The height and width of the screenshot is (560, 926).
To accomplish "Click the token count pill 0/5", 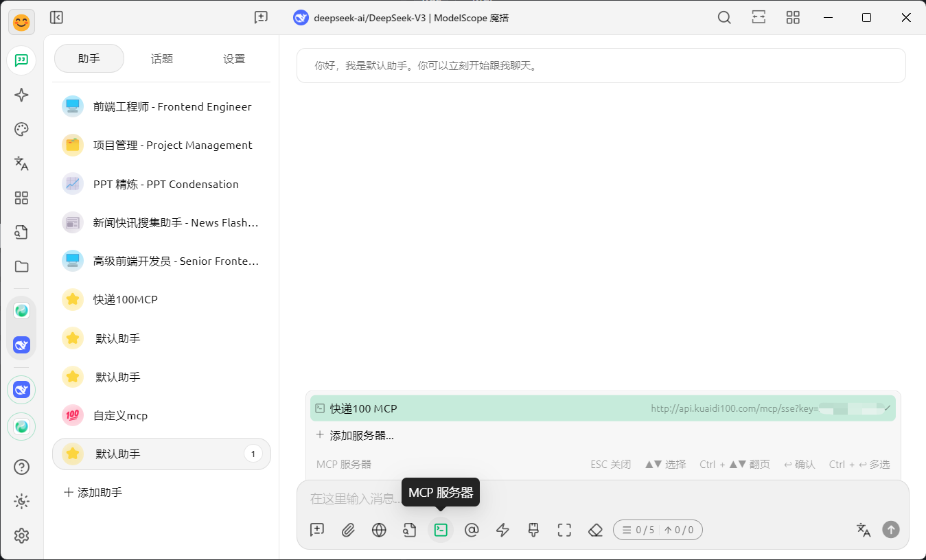I will [658, 530].
